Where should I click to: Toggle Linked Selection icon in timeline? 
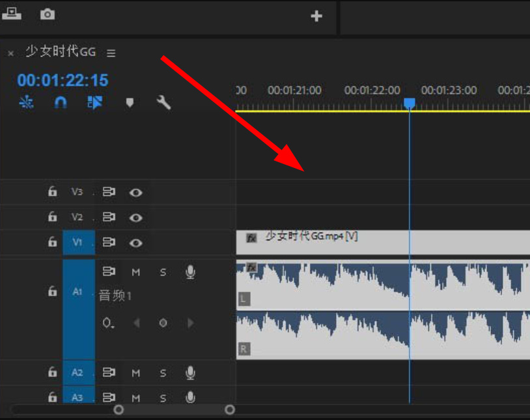point(95,102)
